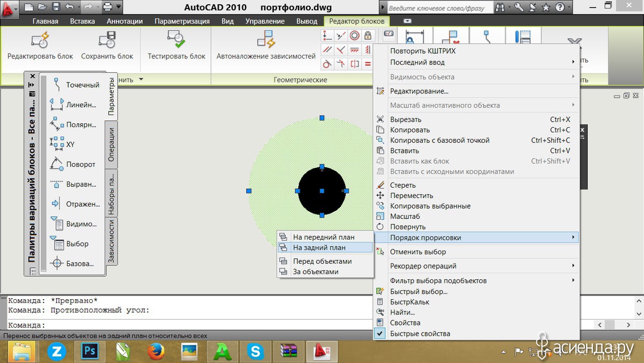The image size is (644, 363).
Task: Expand the search box arrow
Action: (383, 8)
